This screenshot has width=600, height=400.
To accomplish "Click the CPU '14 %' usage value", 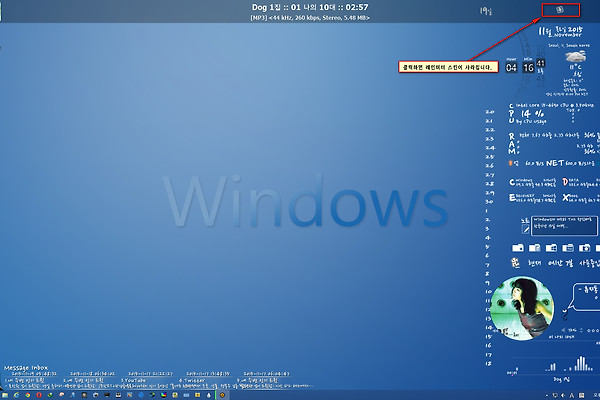I will [x=532, y=114].
